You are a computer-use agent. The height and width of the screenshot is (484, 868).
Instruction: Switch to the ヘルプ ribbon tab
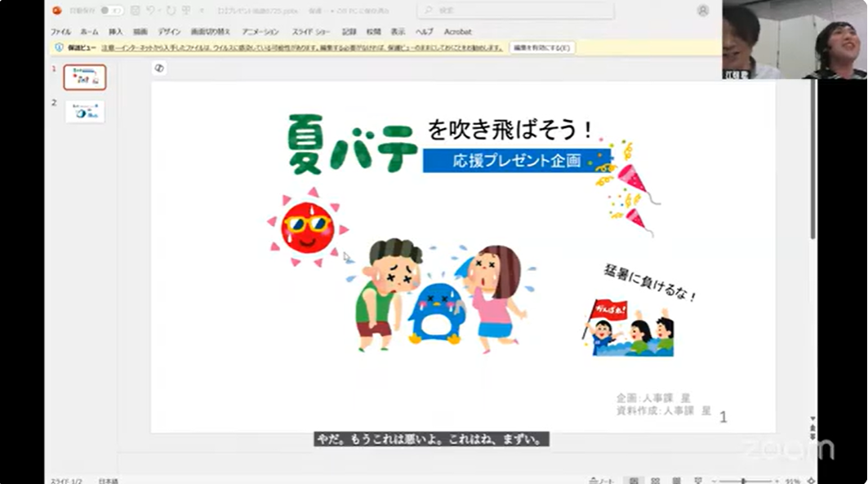pyautogui.click(x=425, y=32)
